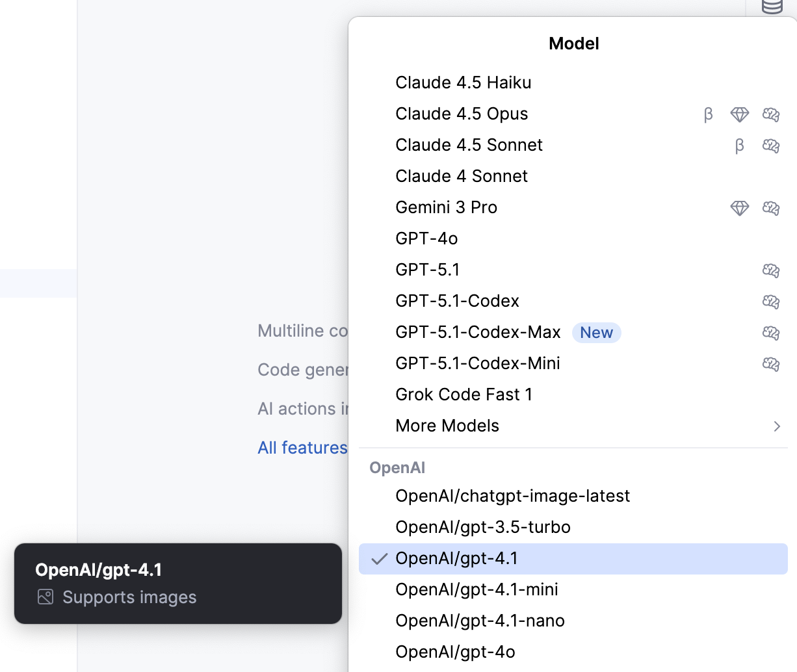Image resolution: width=797 pixels, height=672 pixels.
Task: Select Grok Code Fast 1
Action: (x=464, y=394)
